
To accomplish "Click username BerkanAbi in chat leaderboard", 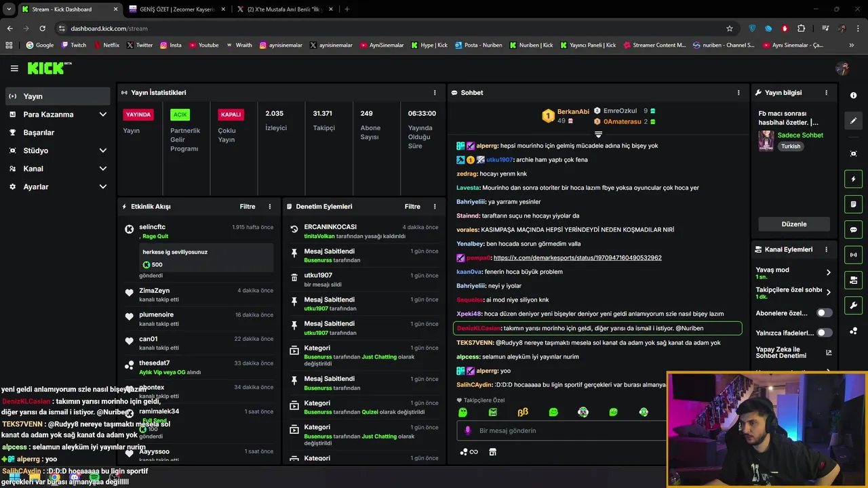I will pos(573,112).
